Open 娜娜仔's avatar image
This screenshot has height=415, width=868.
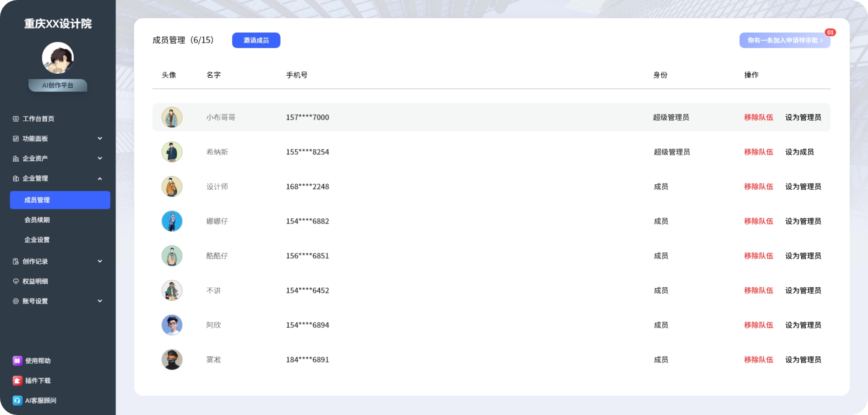coord(172,221)
